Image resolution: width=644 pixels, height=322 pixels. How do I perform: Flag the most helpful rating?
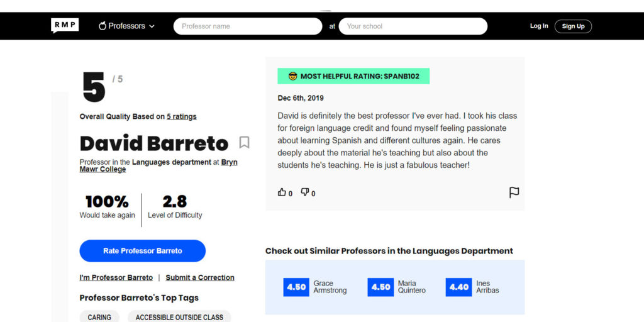514,192
